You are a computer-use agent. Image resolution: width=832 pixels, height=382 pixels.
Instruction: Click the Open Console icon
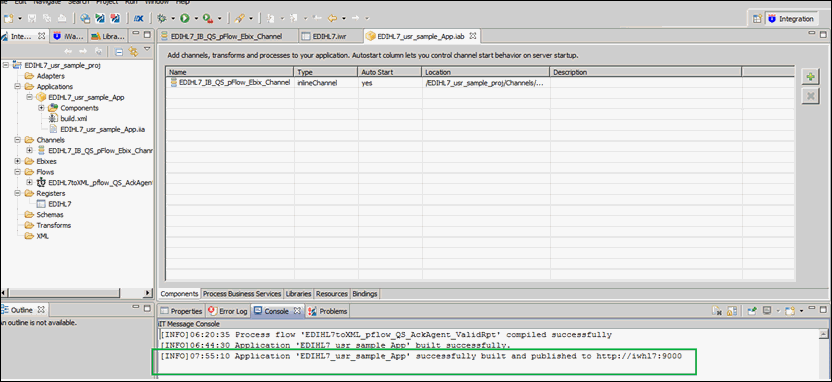coord(791,311)
